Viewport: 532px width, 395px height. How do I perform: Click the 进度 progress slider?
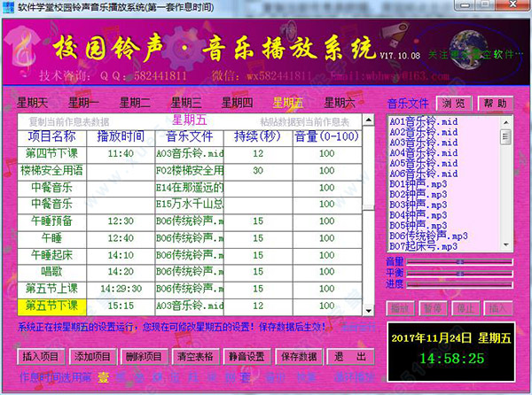pyautogui.click(x=459, y=284)
